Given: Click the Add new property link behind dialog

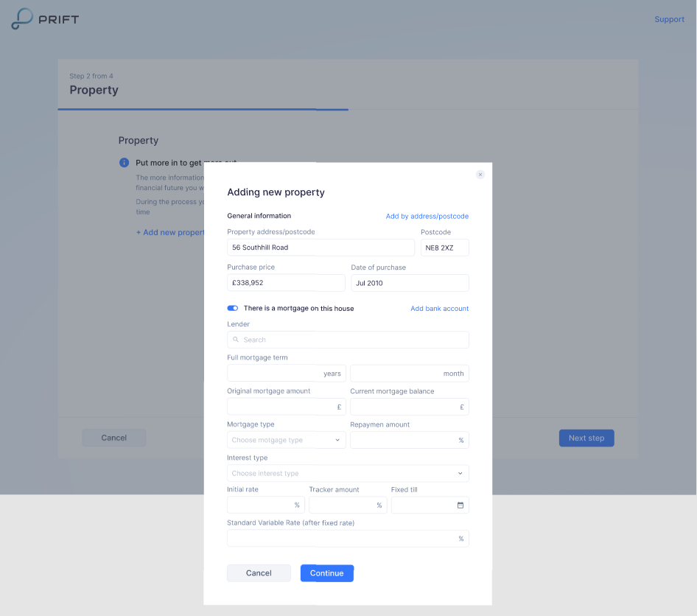Looking at the screenshot, I should [170, 232].
